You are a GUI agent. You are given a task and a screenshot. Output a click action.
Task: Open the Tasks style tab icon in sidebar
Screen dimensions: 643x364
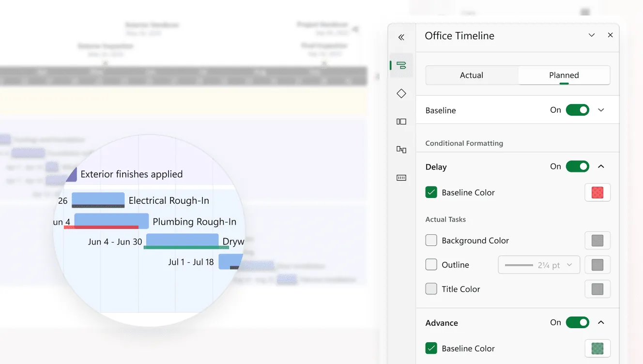[401, 65]
